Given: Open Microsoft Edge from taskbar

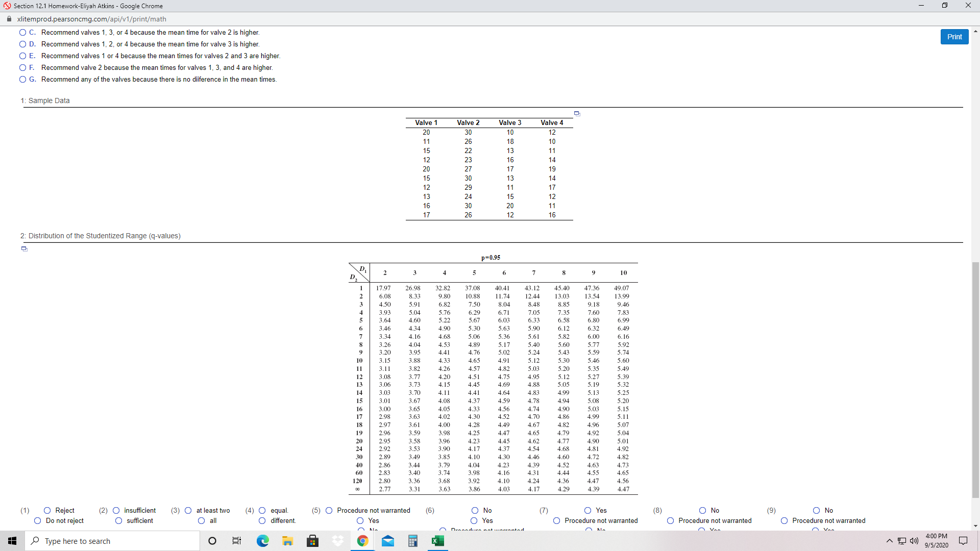Looking at the screenshot, I should click(x=262, y=541).
